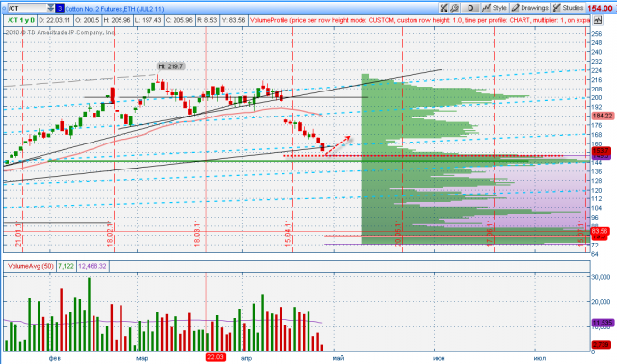Click the red 22.03 date marker
This screenshot has height=364, width=617.
pos(215,357)
